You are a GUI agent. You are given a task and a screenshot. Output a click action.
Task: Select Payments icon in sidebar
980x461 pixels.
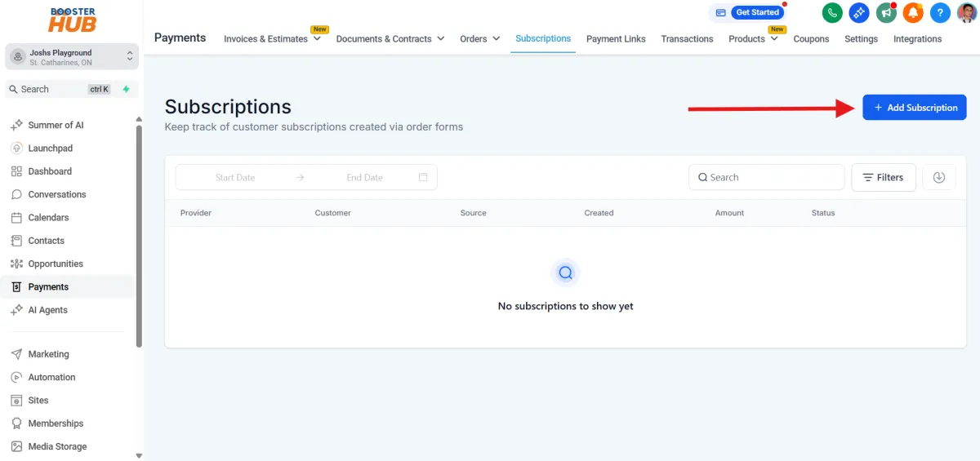16,287
